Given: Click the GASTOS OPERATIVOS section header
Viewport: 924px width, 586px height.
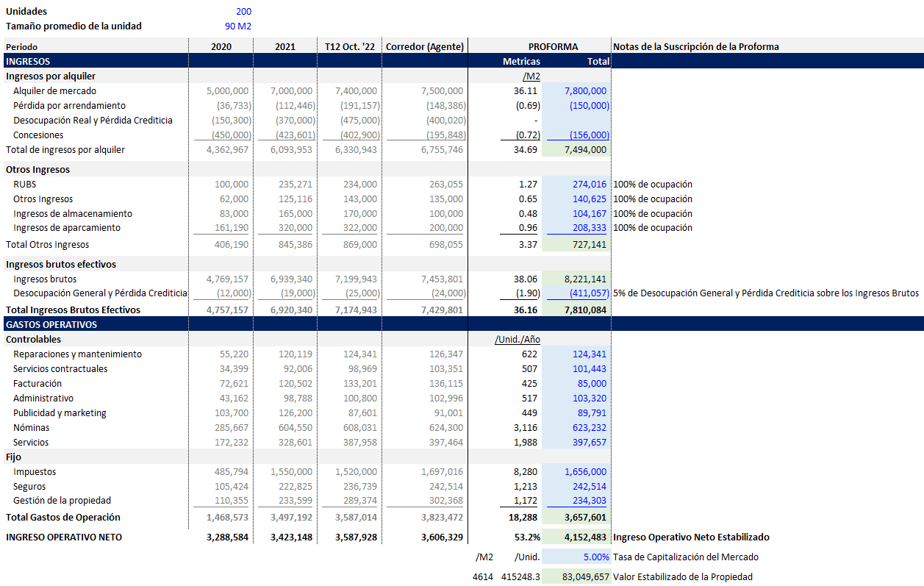Looking at the screenshot, I should click(51, 325).
